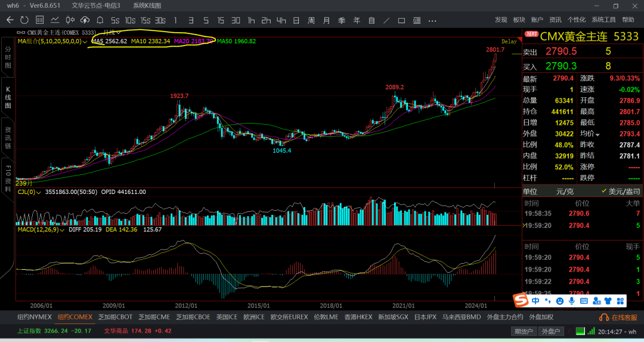Open the F10资料 side tab
The image size is (644, 342).
tap(8, 178)
